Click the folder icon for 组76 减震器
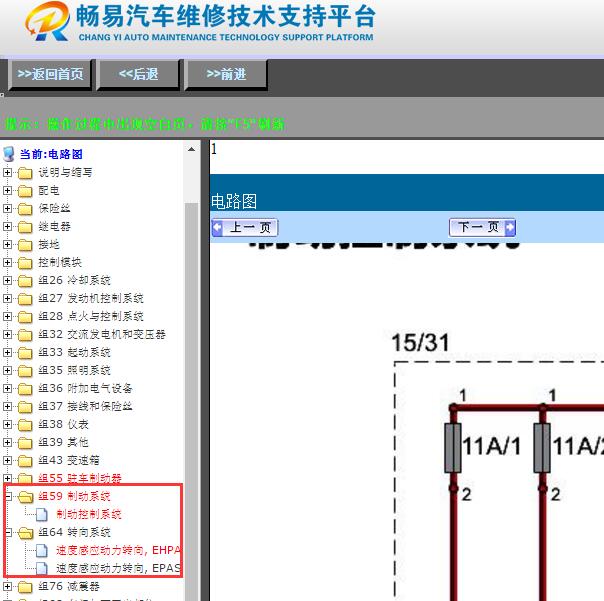This screenshot has height=601, width=604. pos(25,587)
